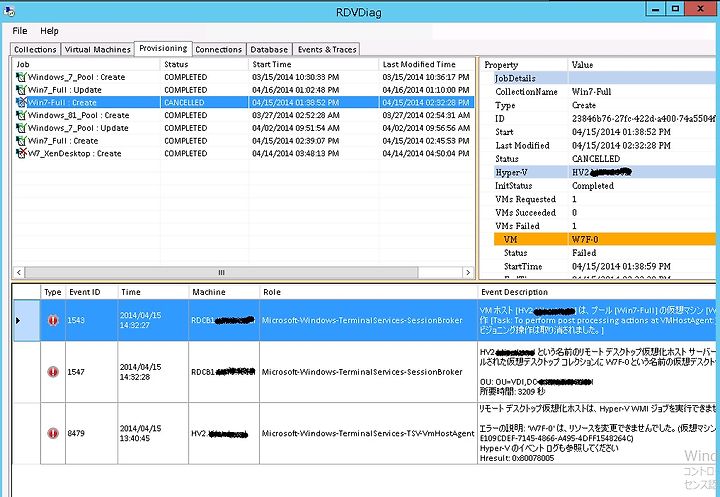
Task: Click event ID 1547 cell
Action: [92, 372]
